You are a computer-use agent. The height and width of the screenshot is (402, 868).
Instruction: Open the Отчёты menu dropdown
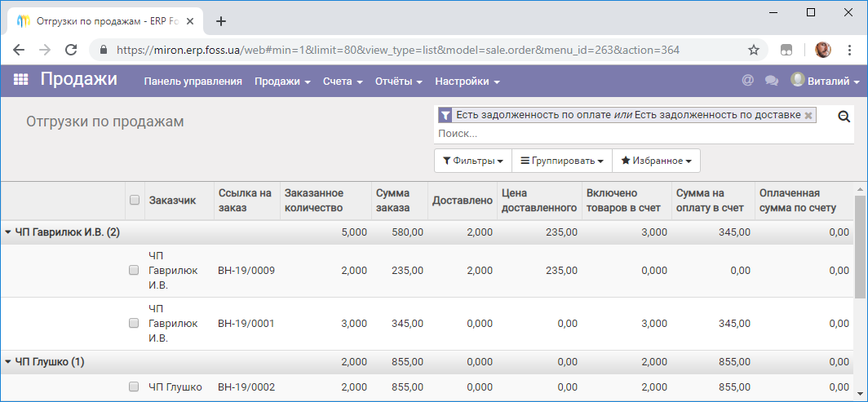[x=399, y=82]
